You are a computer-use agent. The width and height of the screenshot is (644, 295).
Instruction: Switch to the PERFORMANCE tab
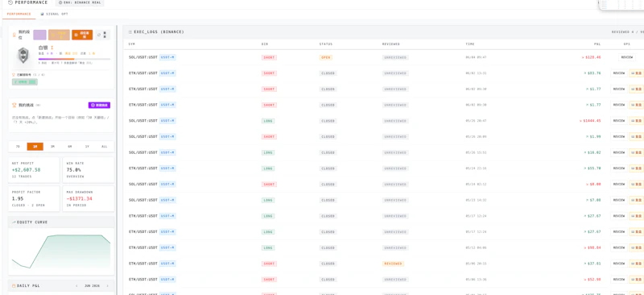pos(19,14)
